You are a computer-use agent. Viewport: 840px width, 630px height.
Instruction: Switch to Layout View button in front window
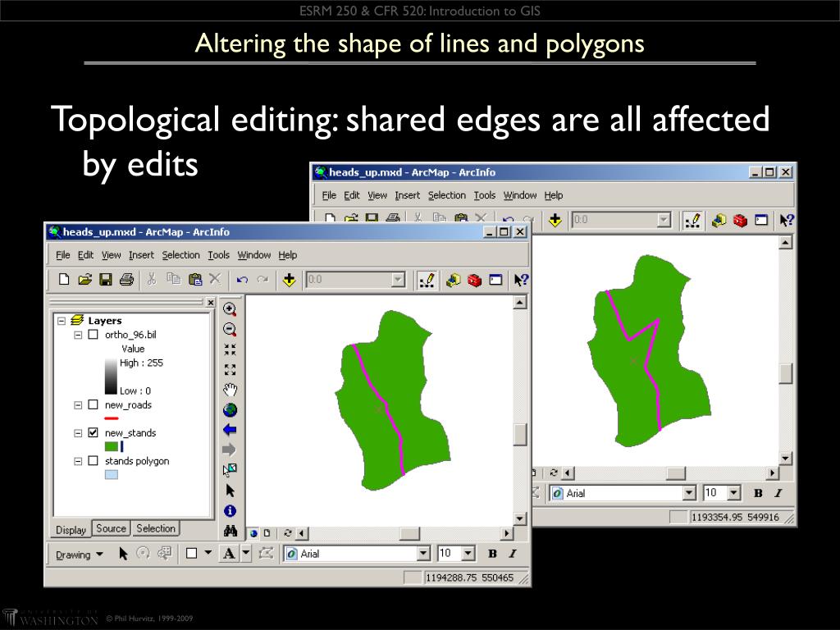pos(267,533)
